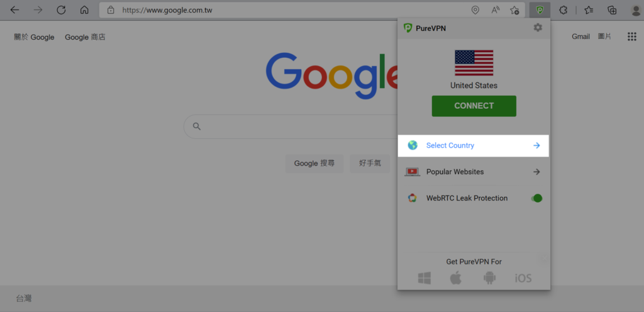Open the Popular Websites row
This screenshot has width=644, height=312.
click(x=473, y=172)
